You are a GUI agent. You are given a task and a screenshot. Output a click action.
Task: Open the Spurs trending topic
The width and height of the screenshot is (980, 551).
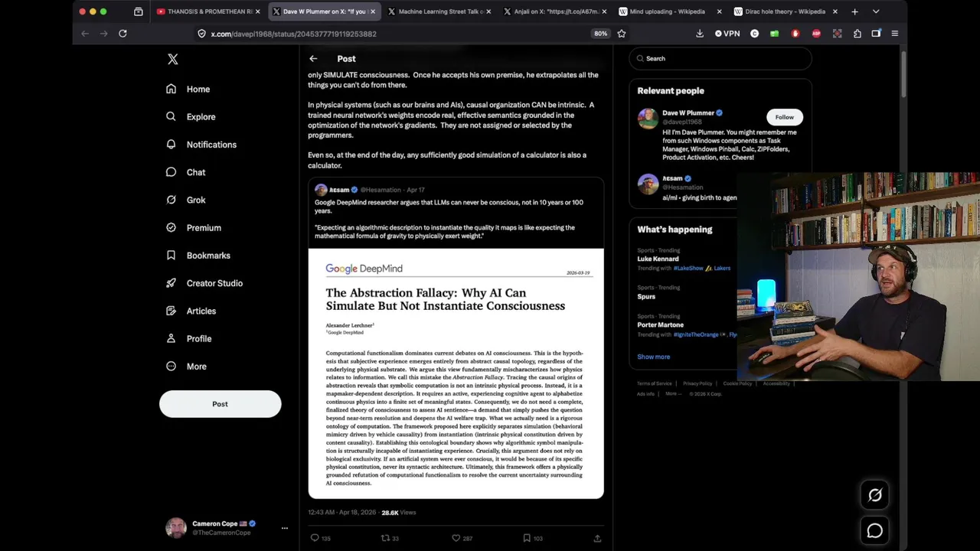coord(646,296)
